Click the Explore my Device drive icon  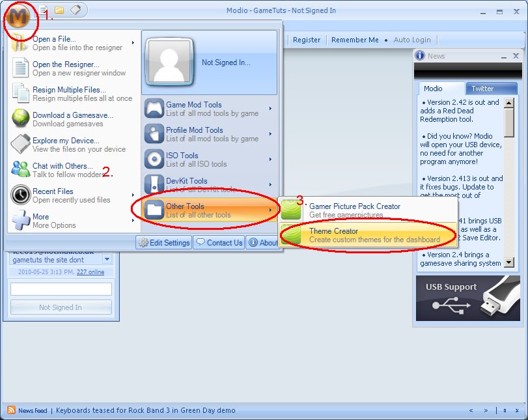(x=21, y=144)
